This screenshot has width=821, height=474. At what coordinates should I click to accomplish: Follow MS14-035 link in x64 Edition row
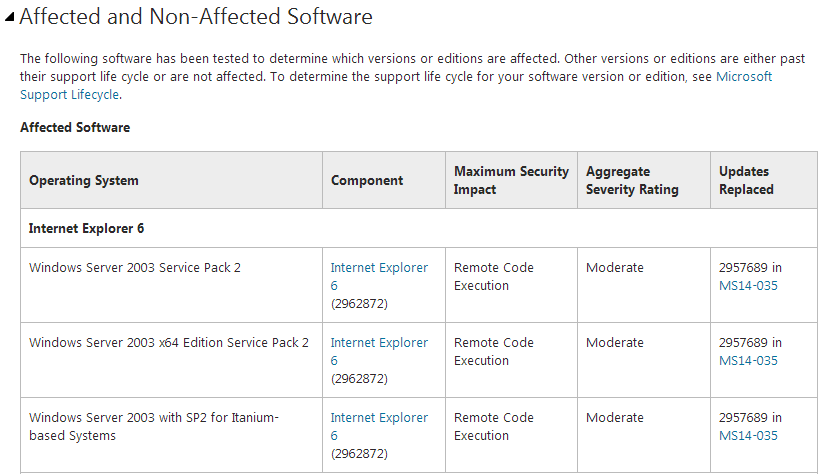[x=748, y=361]
